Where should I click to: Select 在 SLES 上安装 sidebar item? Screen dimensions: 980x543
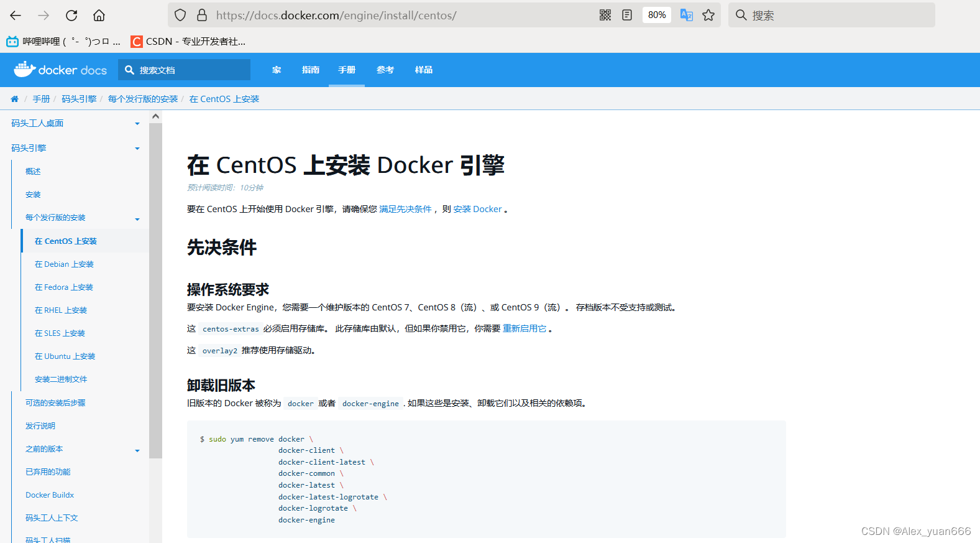coord(60,333)
